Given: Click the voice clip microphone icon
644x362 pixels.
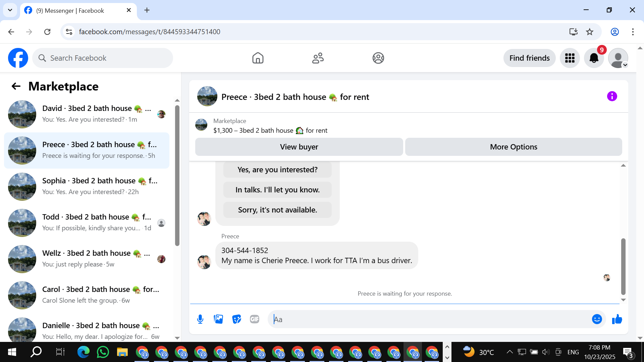Looking at the screenshot, I should tap(200, 319).
